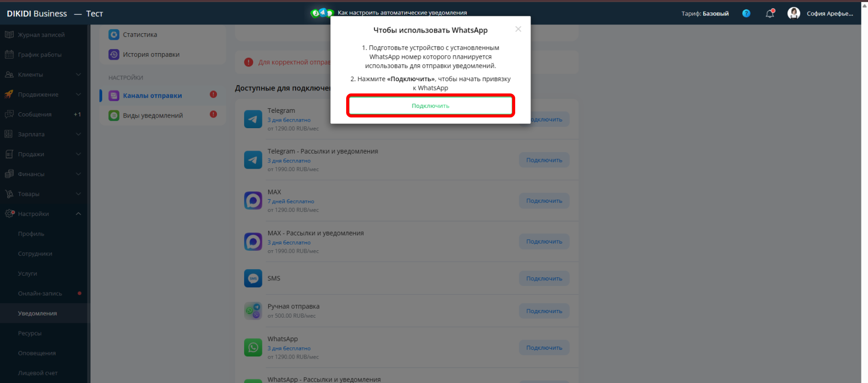Close the WhatsApp dialog with X
The width and height of the screenshot is (868, 383).
click(x=518, y=29)
